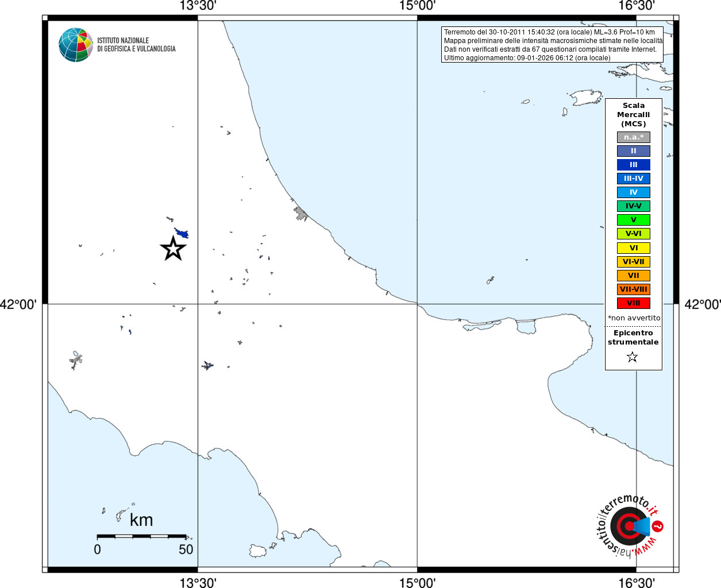721x588 pixels.
Task: Select the VII orange legend swatch
Action: pos(634,276)
